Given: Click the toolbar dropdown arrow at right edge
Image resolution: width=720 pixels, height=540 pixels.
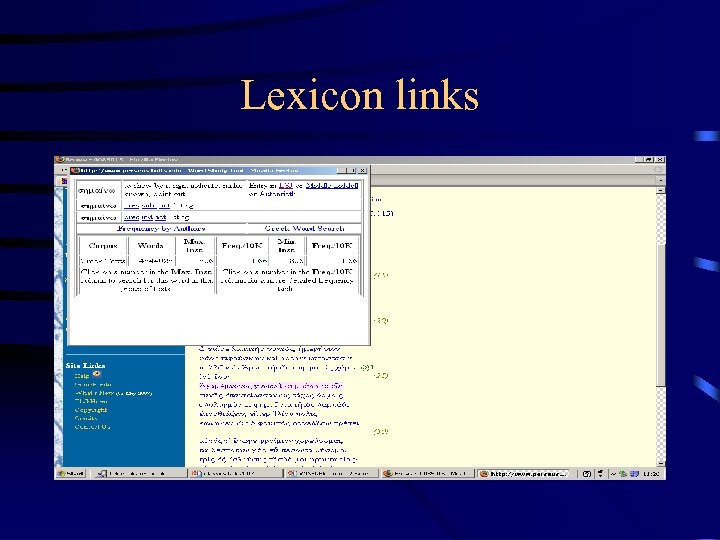Looking at the screenshot, I should [661, 180].
